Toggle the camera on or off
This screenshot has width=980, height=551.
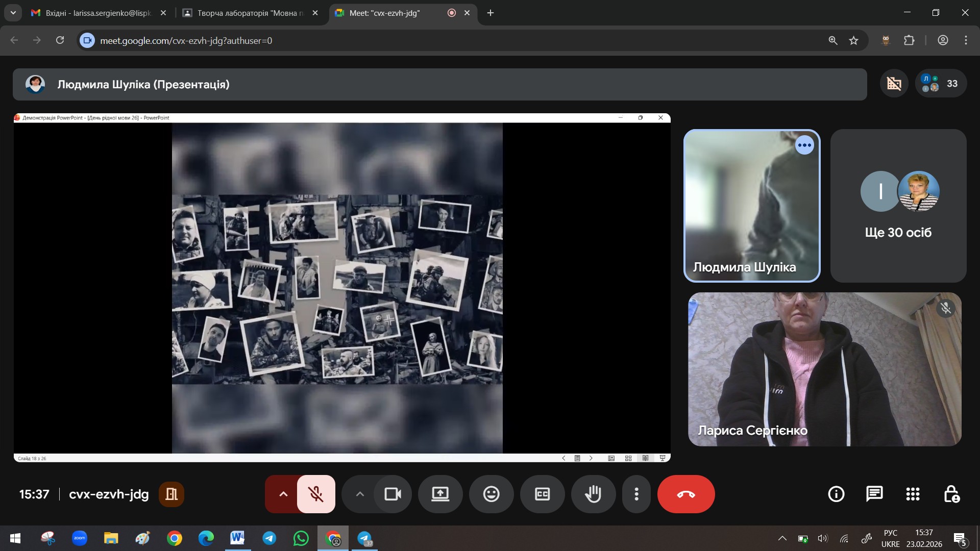tap(393, 494)
